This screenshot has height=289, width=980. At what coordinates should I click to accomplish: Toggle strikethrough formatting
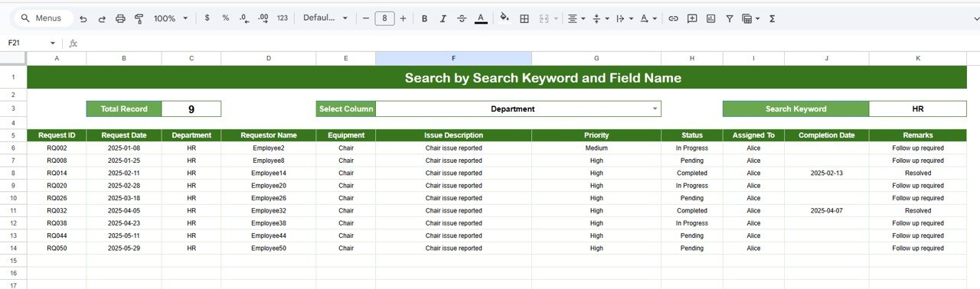click(x=462, y=18)
